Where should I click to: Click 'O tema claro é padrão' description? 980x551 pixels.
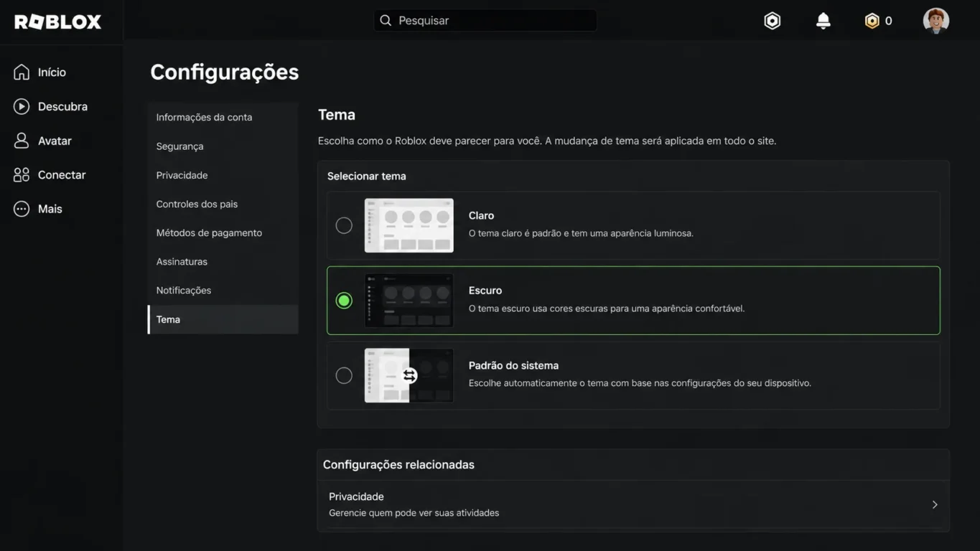[x=581, y=233]
